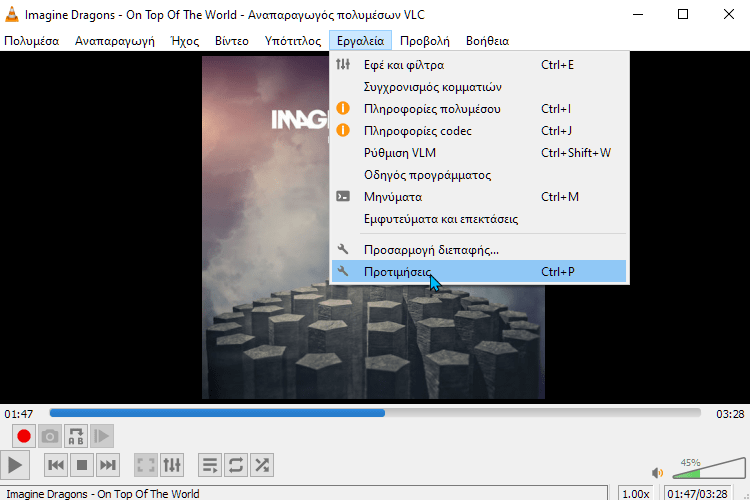Open the Προβολή menu
750x500 pixels.
tap(425, 41)
